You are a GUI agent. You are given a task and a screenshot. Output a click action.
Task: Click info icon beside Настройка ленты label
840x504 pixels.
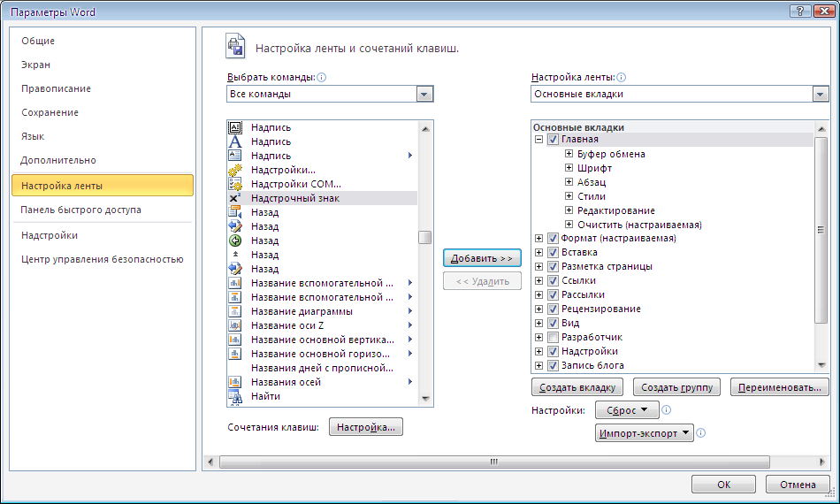click(621, 77)
